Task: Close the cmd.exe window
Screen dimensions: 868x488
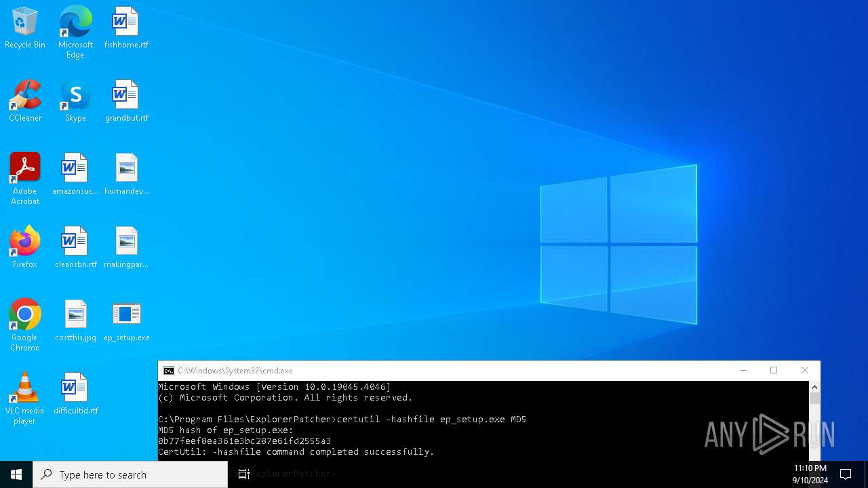Action: coord(805,371)
